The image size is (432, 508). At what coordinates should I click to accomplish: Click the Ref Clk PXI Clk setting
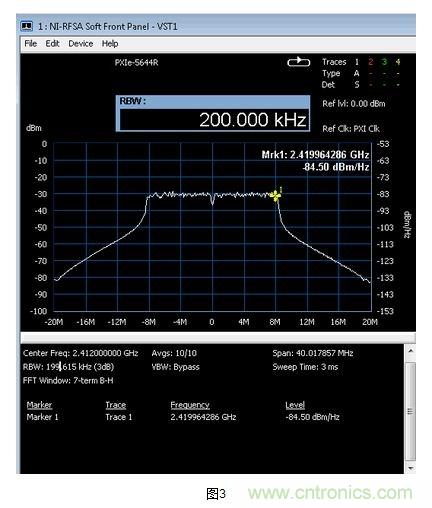pyautogui.click(x=351, y=129)
